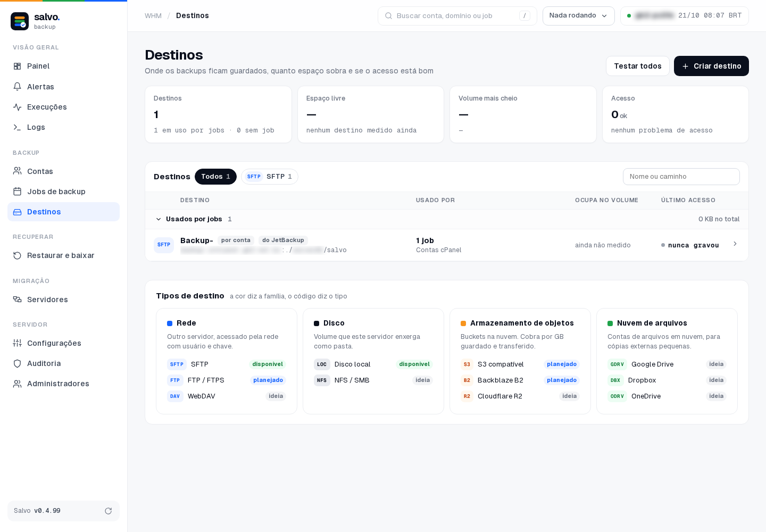Open the Nada rodando dropdown
Image resolution: width=766 pixels, height=532 pixels.
coord(578,16)
